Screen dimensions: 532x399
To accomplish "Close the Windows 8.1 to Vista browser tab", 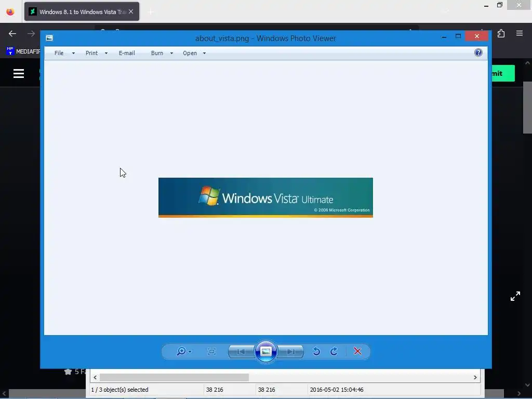I will 131,11.
